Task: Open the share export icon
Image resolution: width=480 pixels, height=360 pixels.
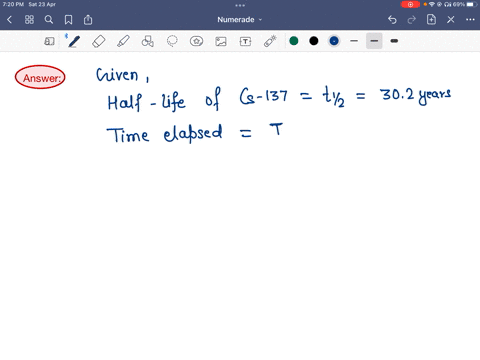Action: pyautogui.click(x=88, y=20)
